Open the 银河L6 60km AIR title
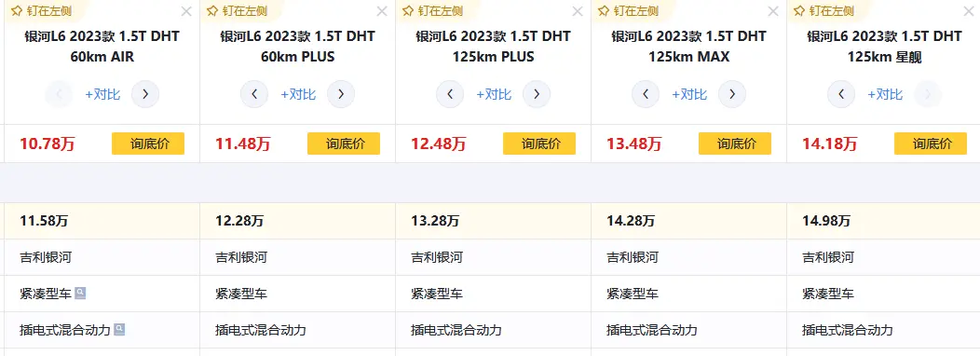The height and width of the screenshot is (356, 980). point(102,47)
